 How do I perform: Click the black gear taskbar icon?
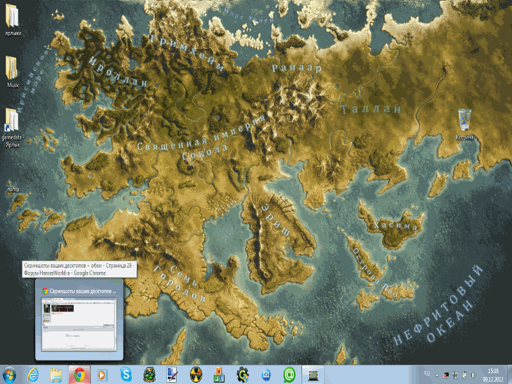pyautogui.click(x=243, y=375)
